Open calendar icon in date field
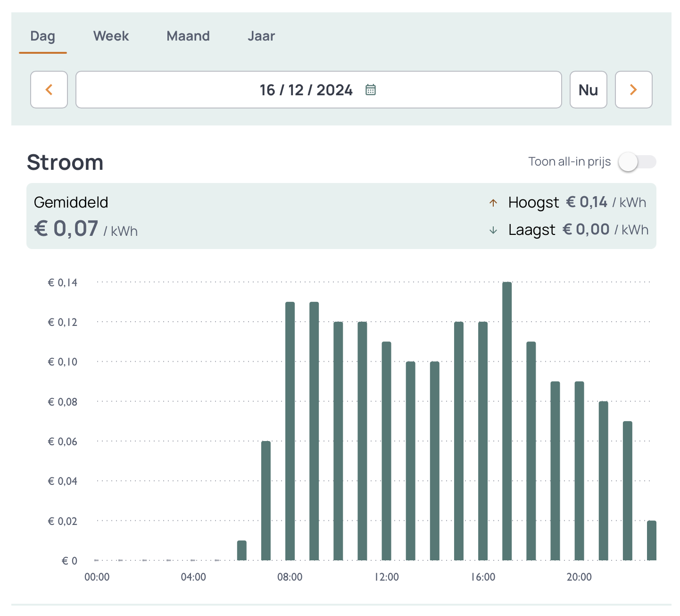Screen dimensions: 680x616 (371, 90)
